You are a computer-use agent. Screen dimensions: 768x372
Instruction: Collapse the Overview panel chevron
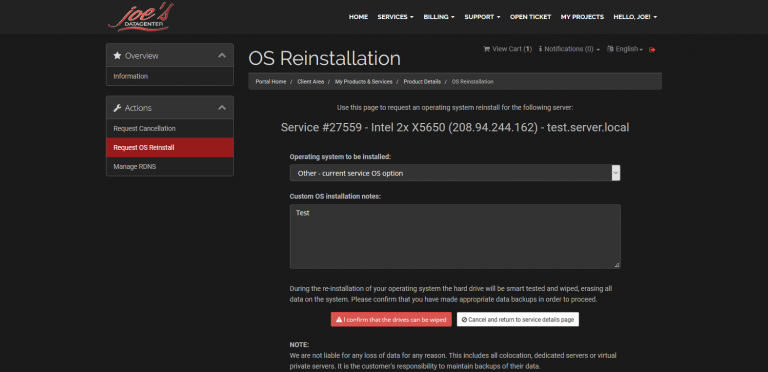222,55
